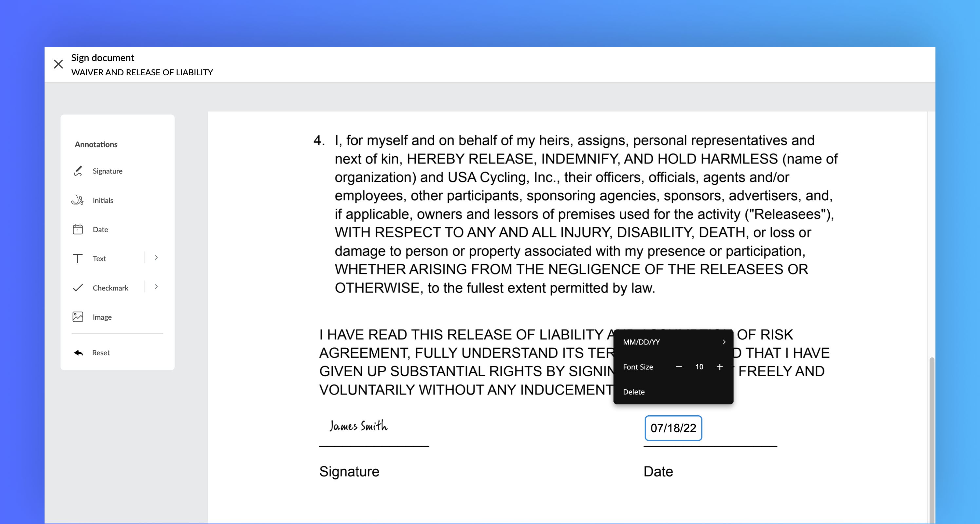
Task: Open the MM/DD/YY date format submenu
Action: point(724,342)
